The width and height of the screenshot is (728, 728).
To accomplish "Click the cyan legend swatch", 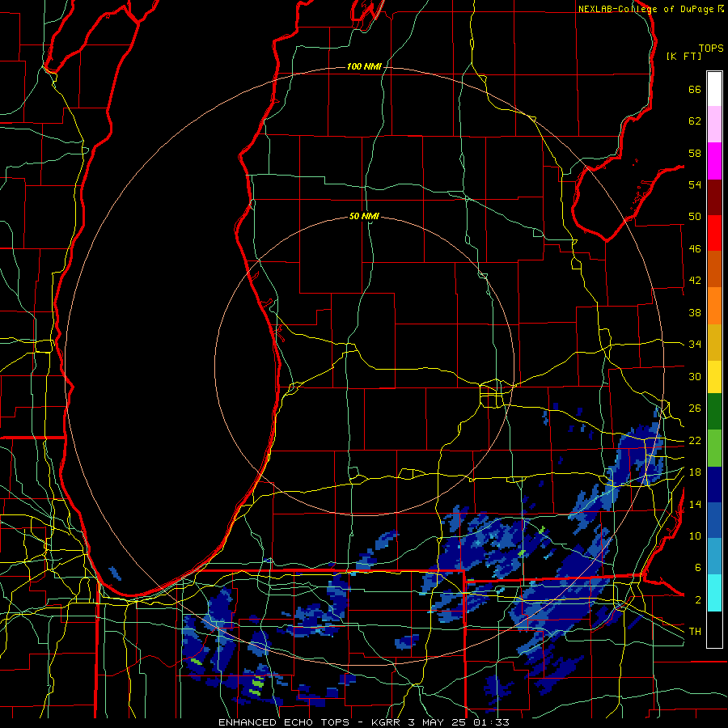I will tap(714, 593).
